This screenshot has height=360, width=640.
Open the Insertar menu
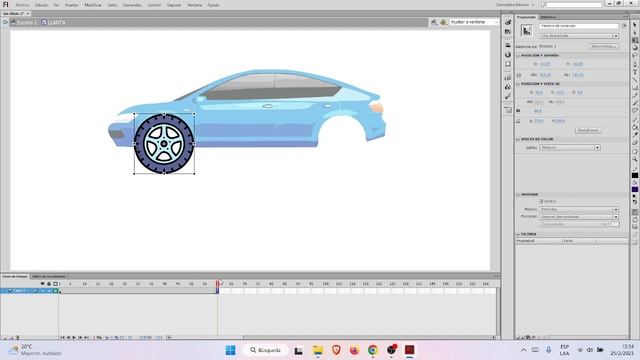(71, 5)
